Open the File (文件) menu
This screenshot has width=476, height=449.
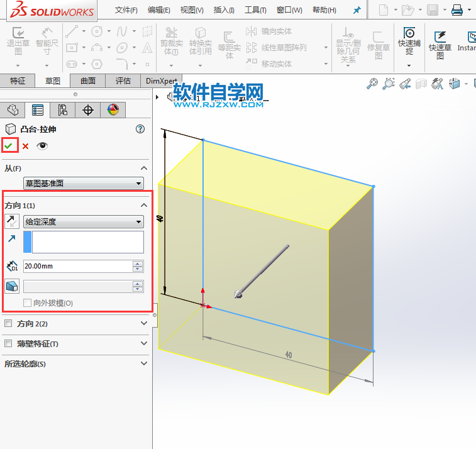(126, 10)
